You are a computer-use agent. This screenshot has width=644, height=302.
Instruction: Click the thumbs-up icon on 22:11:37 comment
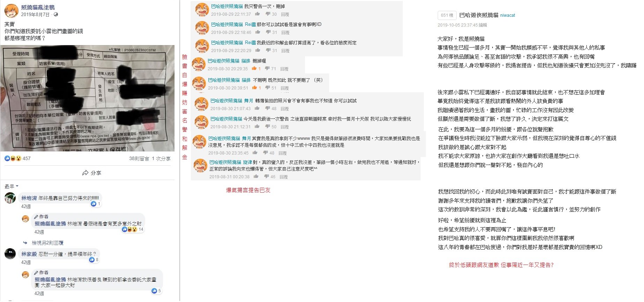click(258, 14)
